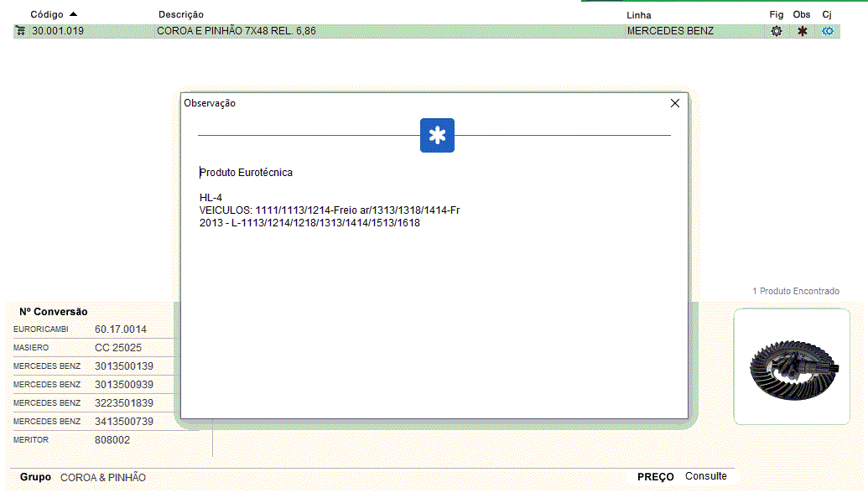Screen dimensions: 868x498
Task: Click inside the Produto Eurotécnica observation text
Action: point(247,173)
